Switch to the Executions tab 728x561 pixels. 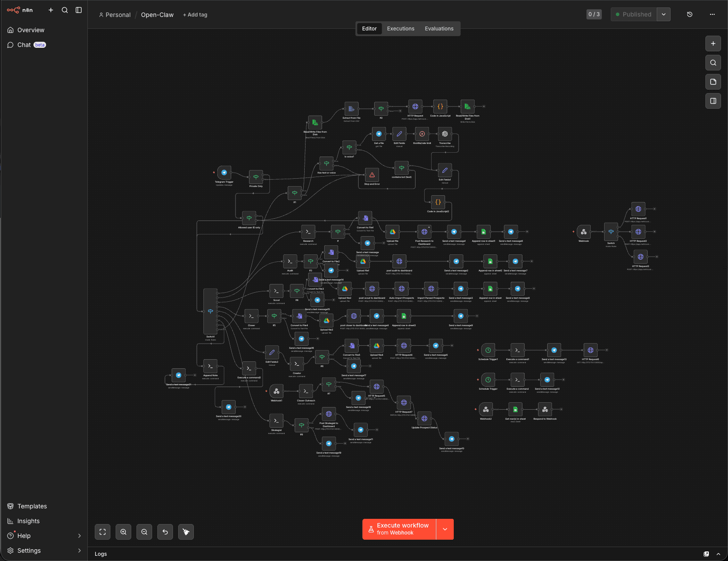pos(400,28)
